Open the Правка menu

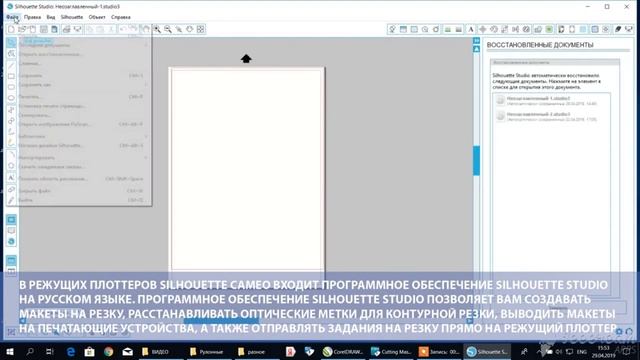pos(32,17)
